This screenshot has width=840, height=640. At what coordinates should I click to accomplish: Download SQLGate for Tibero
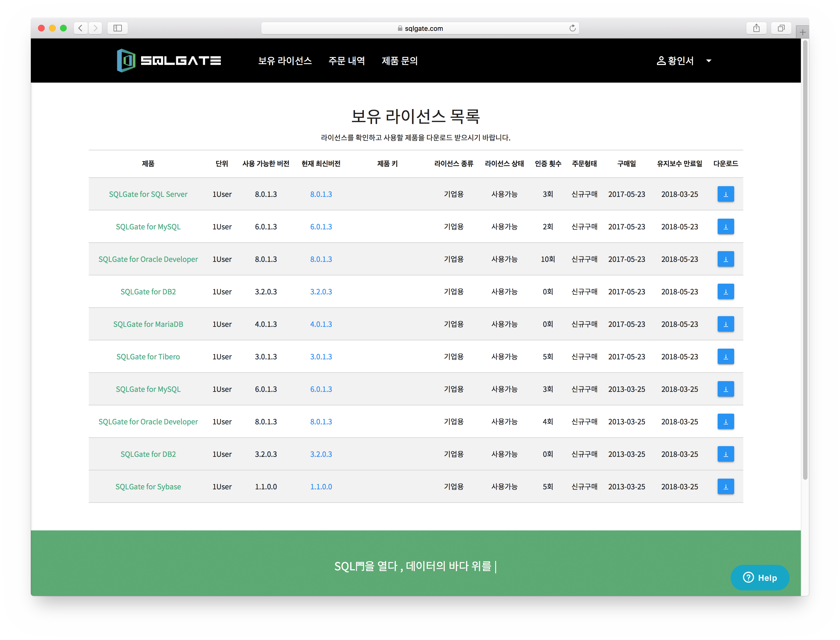click(725, 357)
